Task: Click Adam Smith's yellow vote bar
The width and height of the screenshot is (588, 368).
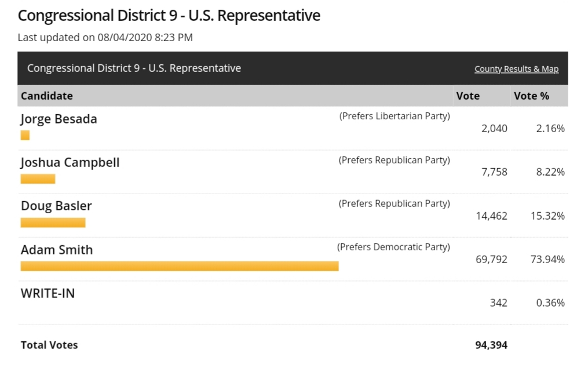Action: pyautogui.click(x=180, y=266)
